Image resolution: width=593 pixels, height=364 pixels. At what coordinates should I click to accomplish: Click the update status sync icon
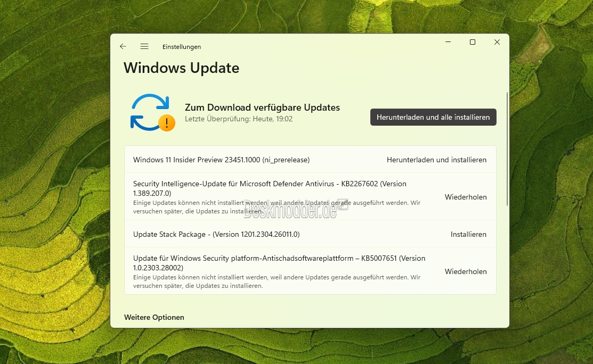[x=152, y=112]
